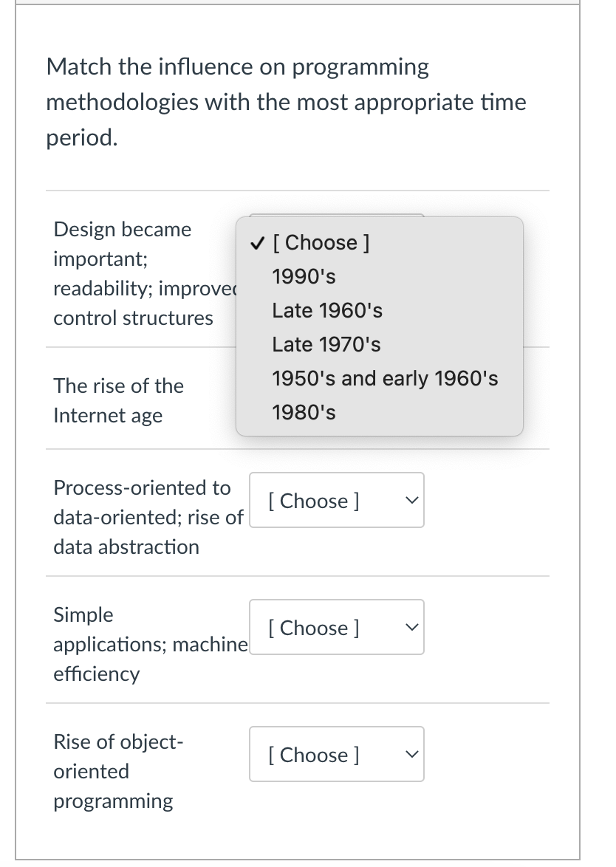Image resolution: width=616 pixels, height=867 pixels.
Task: Choose Late 1960's from the open dropdown
Action: tap(326, 311)
